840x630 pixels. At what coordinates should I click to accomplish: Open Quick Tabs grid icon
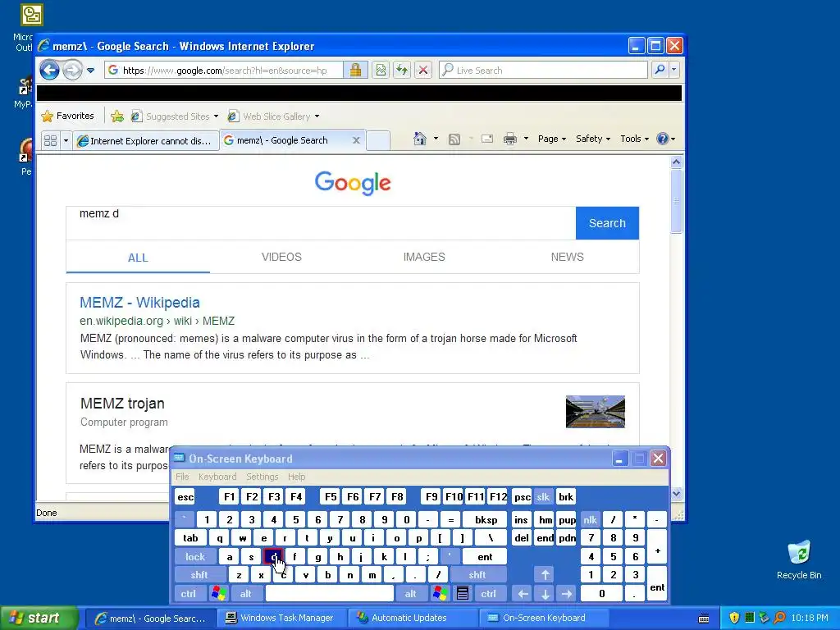(50, 140)
